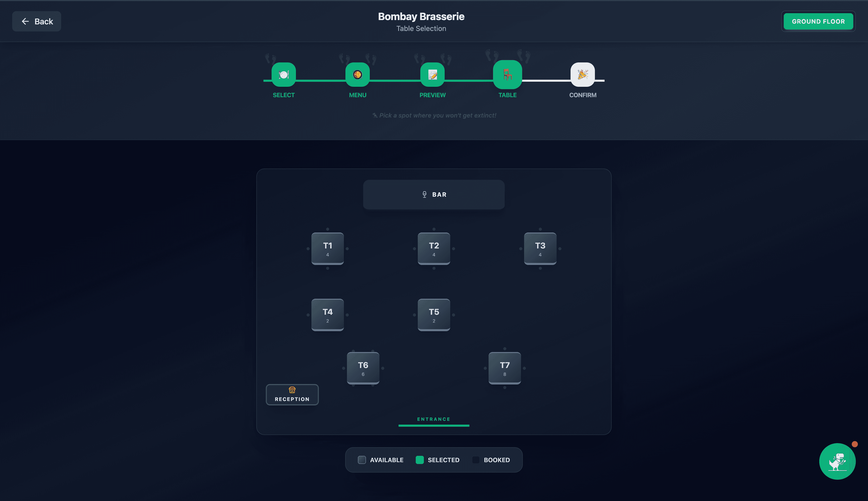Open the dinosaur chat assistant

[837, 461]
